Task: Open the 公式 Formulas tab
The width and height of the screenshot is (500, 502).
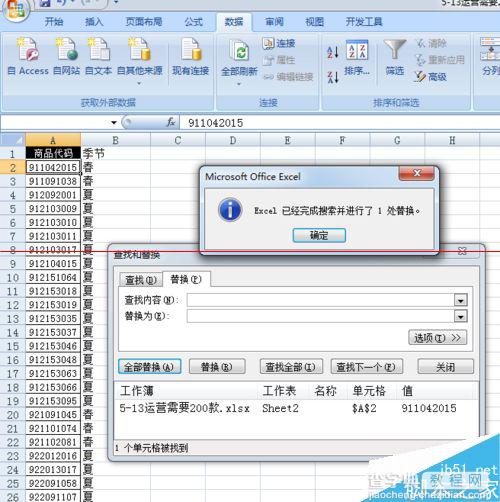Action: (x=194, y=22)
